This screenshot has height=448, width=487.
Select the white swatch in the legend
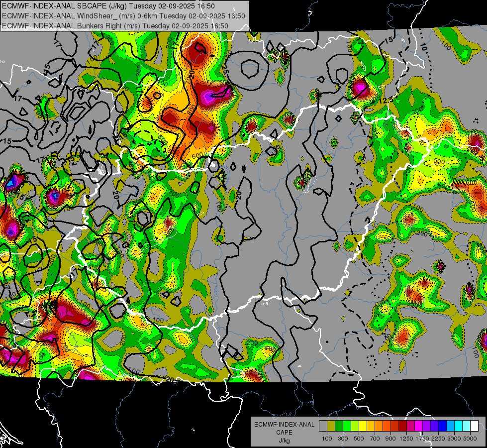pos(474,426)
